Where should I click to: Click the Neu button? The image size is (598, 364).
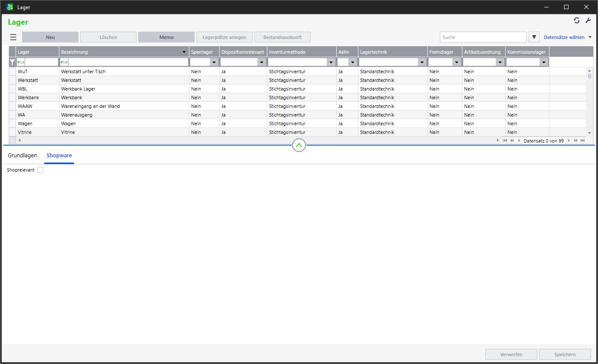[x=50, y=37]
